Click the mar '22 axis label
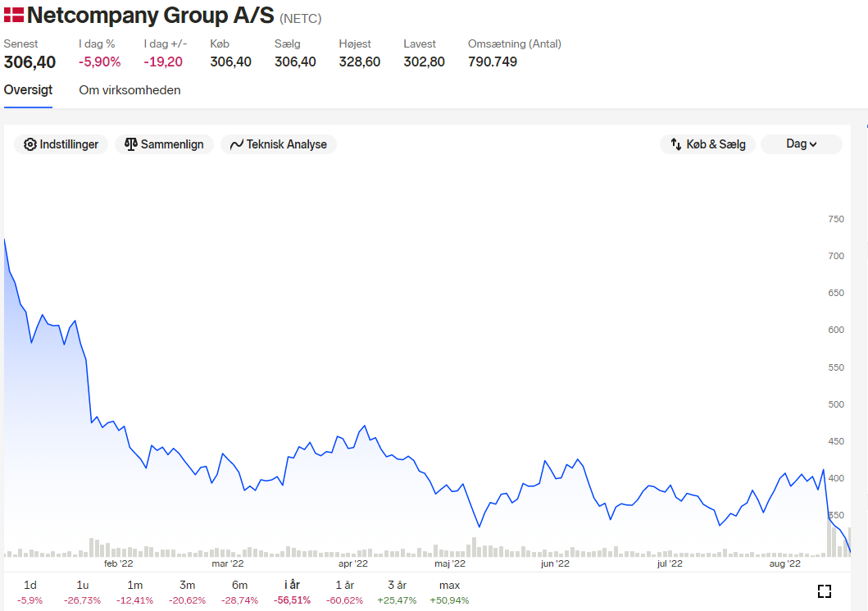 pyautogui.click(x=228, y=564)
